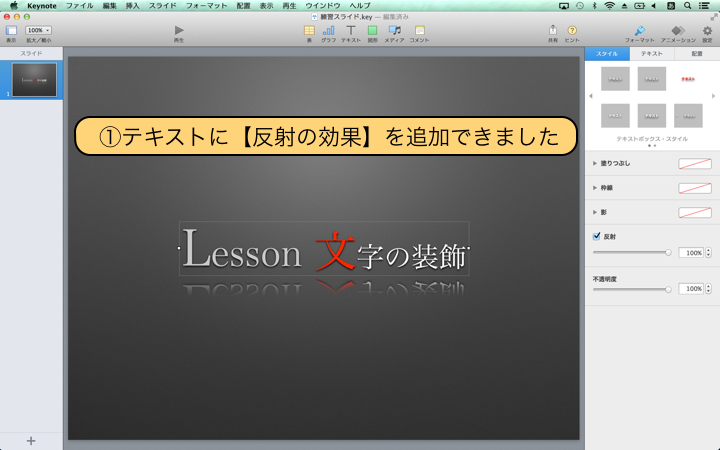Add a コメント comment note

coord(419,30)
